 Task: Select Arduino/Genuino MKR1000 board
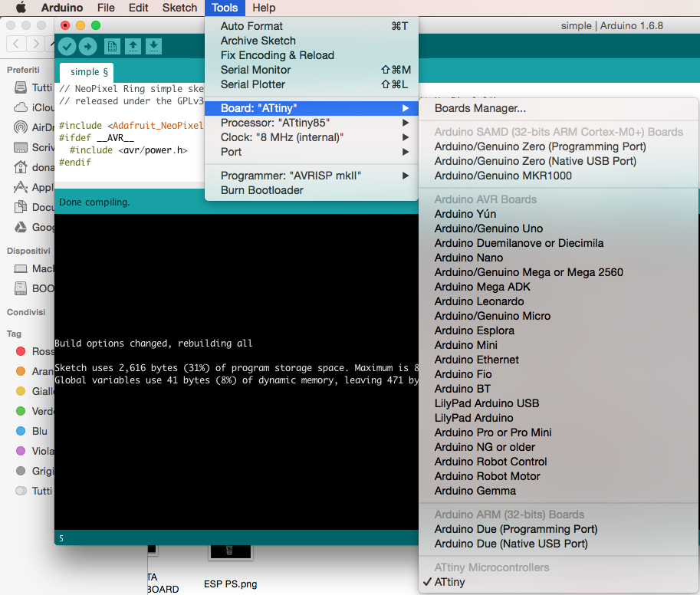[558, 176]
